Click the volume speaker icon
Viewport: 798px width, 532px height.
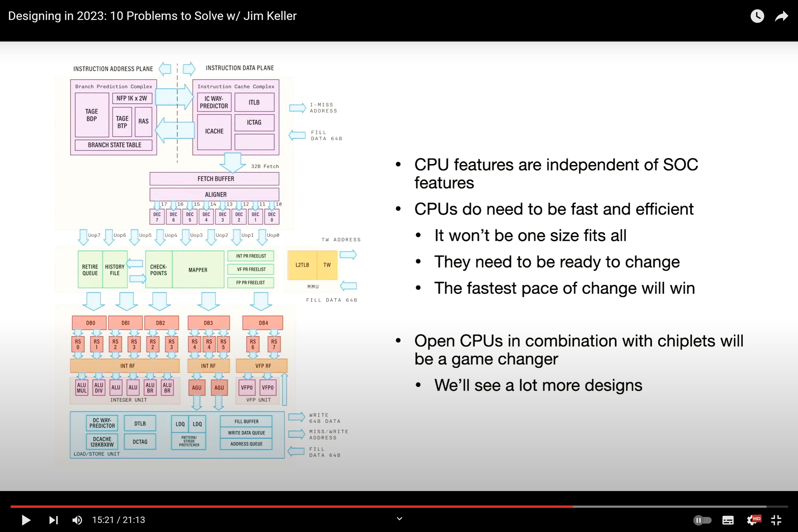77,520
